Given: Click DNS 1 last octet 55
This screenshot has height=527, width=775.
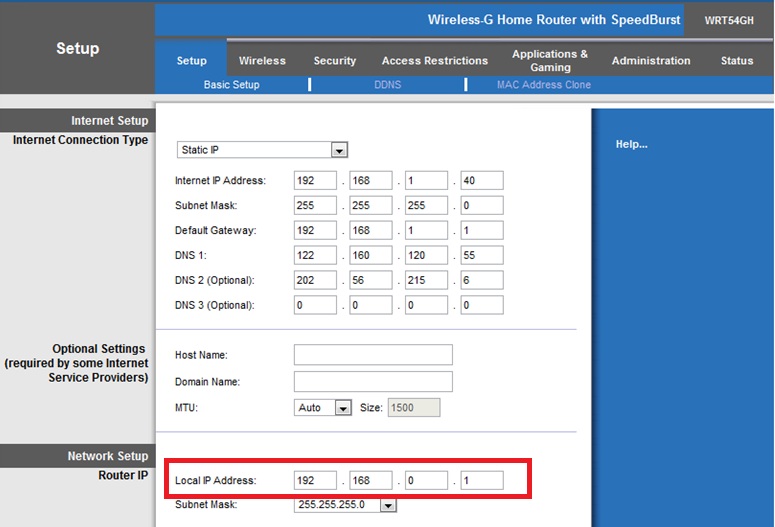Looking at the screenshot, I should (x=482, y=255).
